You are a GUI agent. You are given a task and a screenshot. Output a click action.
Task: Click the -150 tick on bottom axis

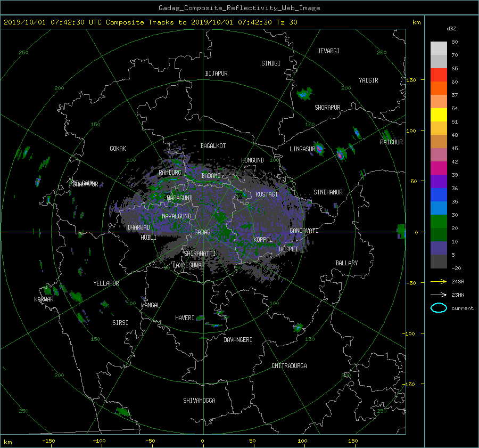pos(48,441)
